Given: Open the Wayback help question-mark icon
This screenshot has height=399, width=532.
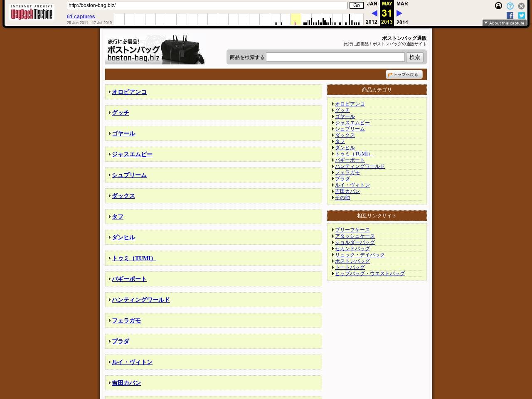Looking at the screenshot, I should pos(510,6).
